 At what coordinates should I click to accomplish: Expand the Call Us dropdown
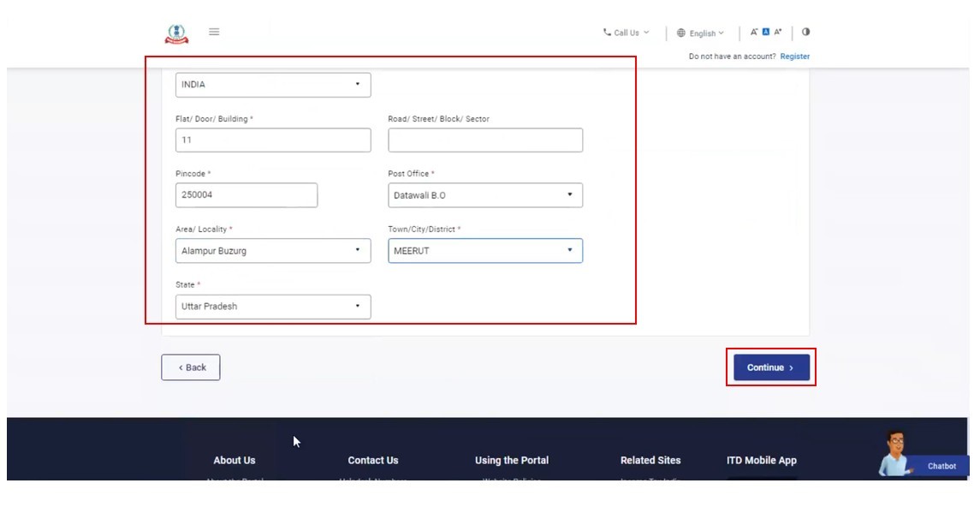tap(626, 33)
